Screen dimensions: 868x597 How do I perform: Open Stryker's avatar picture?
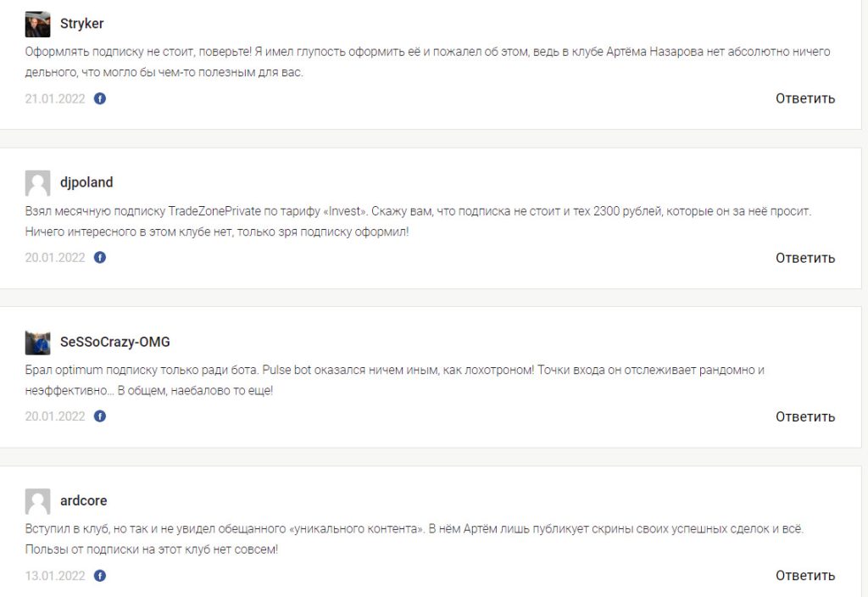[x=37, y=25]
